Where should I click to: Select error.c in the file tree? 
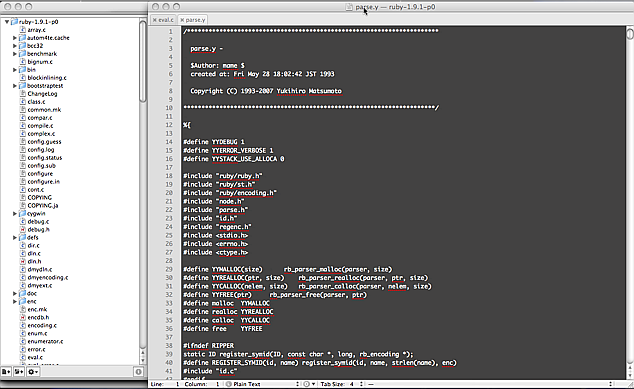point(36,349)
